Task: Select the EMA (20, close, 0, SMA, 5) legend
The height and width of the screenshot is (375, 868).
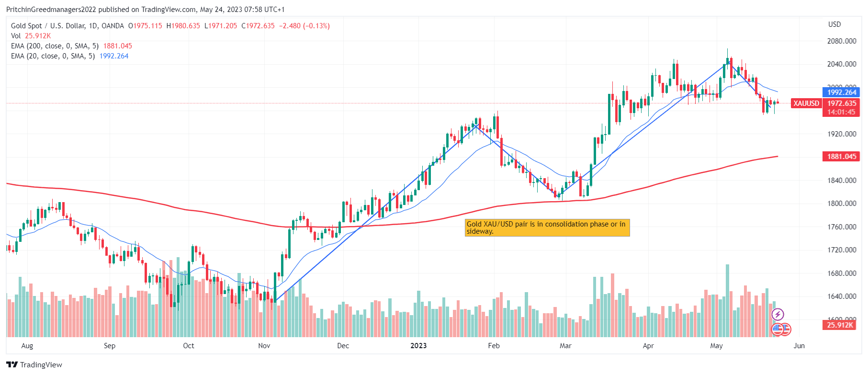Action: [x=53, y=56]
